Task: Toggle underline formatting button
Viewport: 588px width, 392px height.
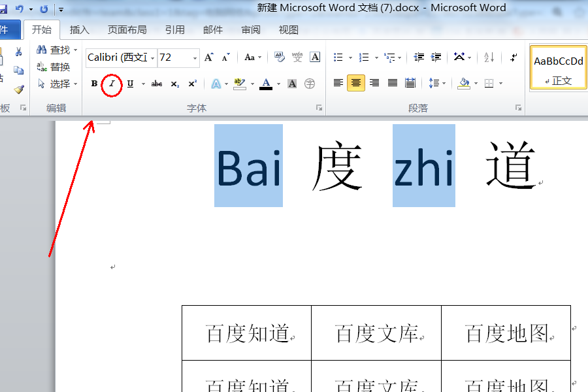Action: tap(130, 84)
